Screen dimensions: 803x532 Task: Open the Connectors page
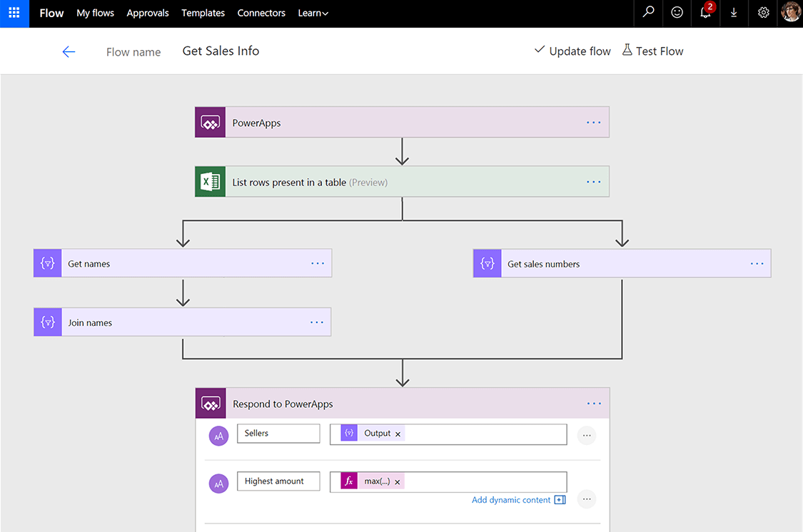(x=261, y=13)
